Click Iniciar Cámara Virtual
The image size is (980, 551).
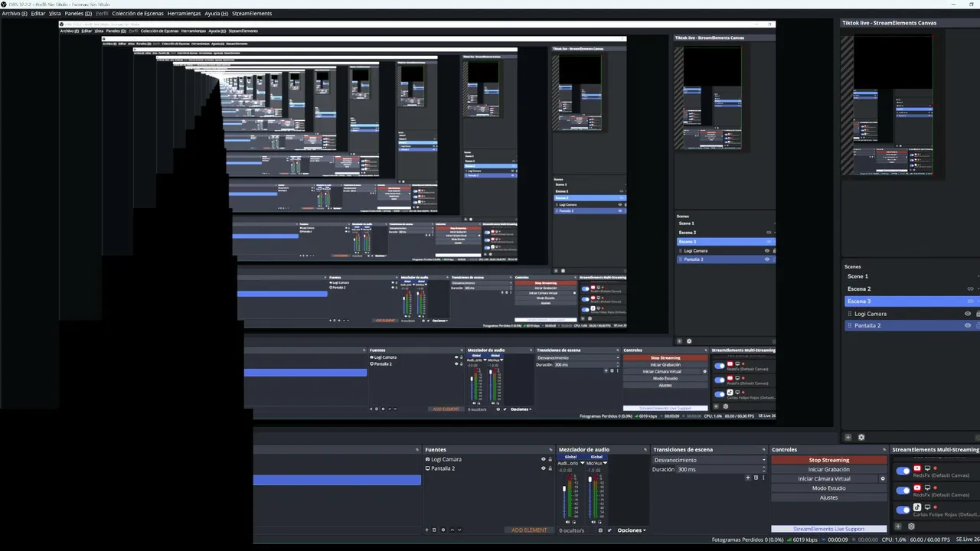[x=825, y=479]
